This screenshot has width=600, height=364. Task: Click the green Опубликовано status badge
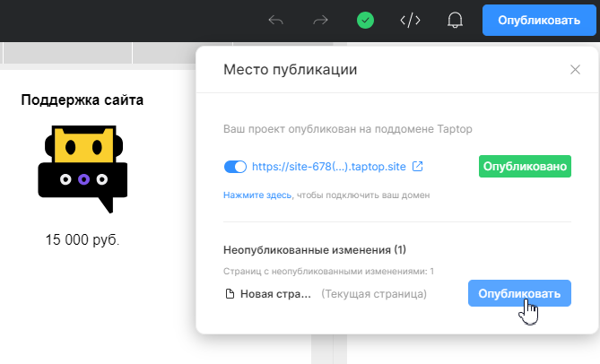coord(525,167)
